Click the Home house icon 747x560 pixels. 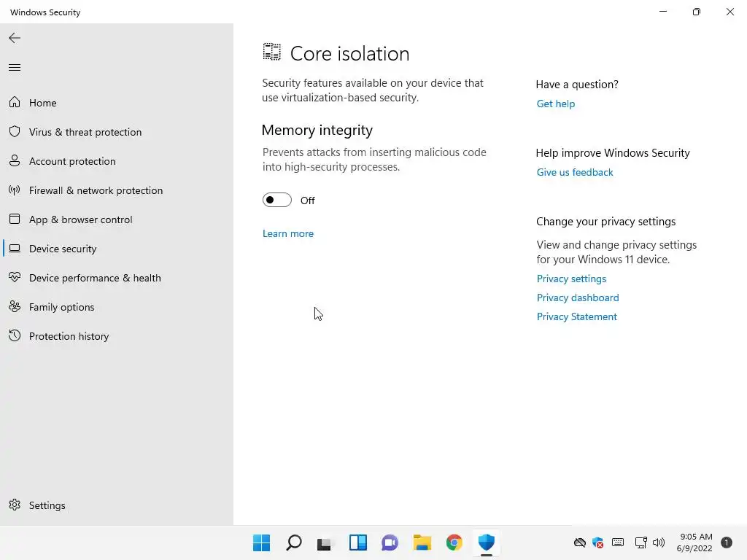tap(15, 102)
